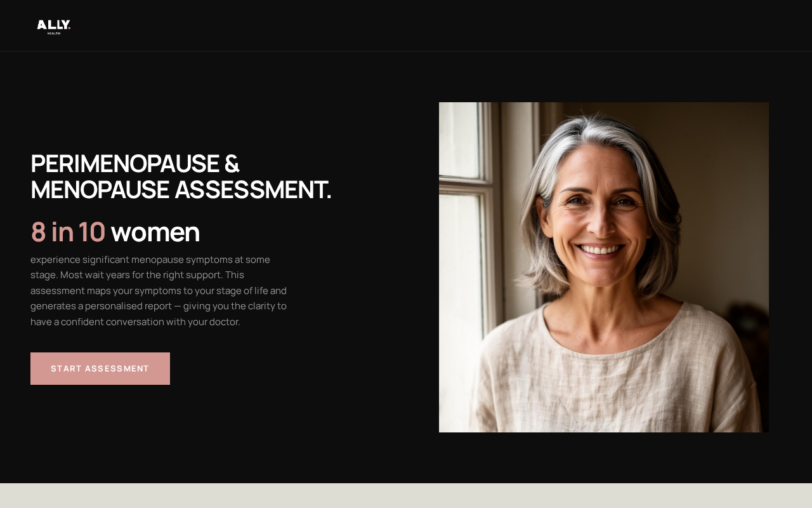
Task: Start the menopause assessment
Action: (100, 368)
